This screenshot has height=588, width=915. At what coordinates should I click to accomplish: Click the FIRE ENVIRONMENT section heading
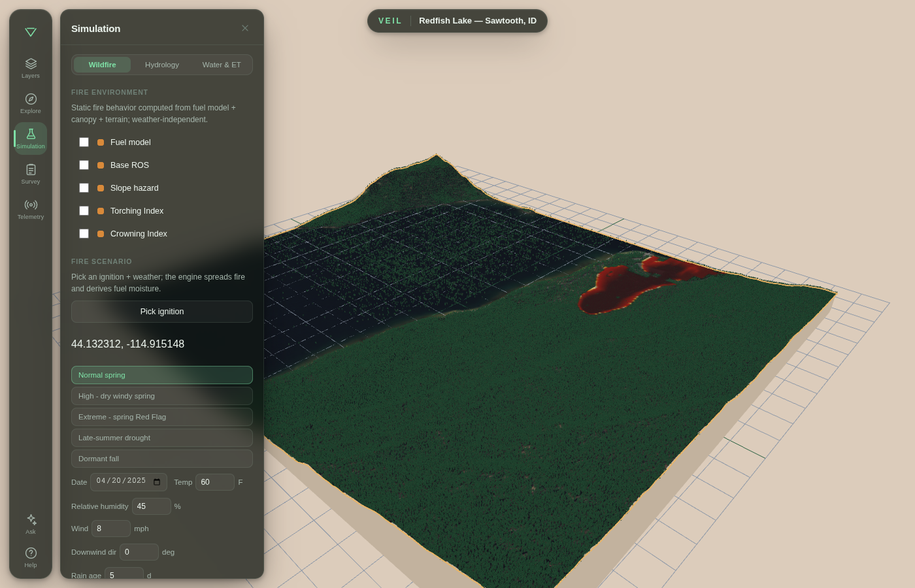click(110, 92)
